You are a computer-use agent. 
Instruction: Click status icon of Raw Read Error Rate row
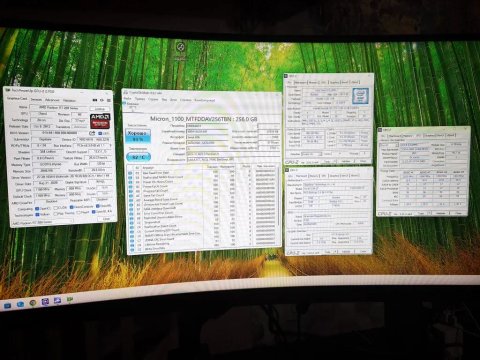pyautogui.click(x=131, y=173)
